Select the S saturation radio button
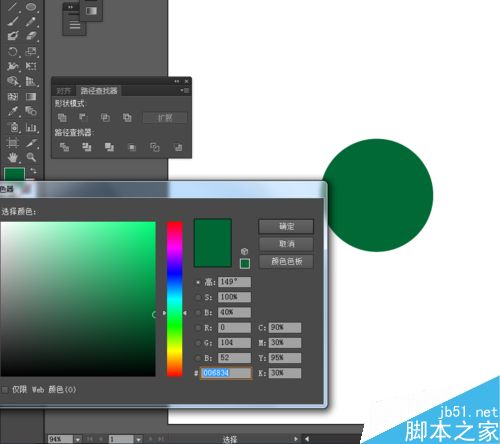500x444 pixels. [198, 297]
